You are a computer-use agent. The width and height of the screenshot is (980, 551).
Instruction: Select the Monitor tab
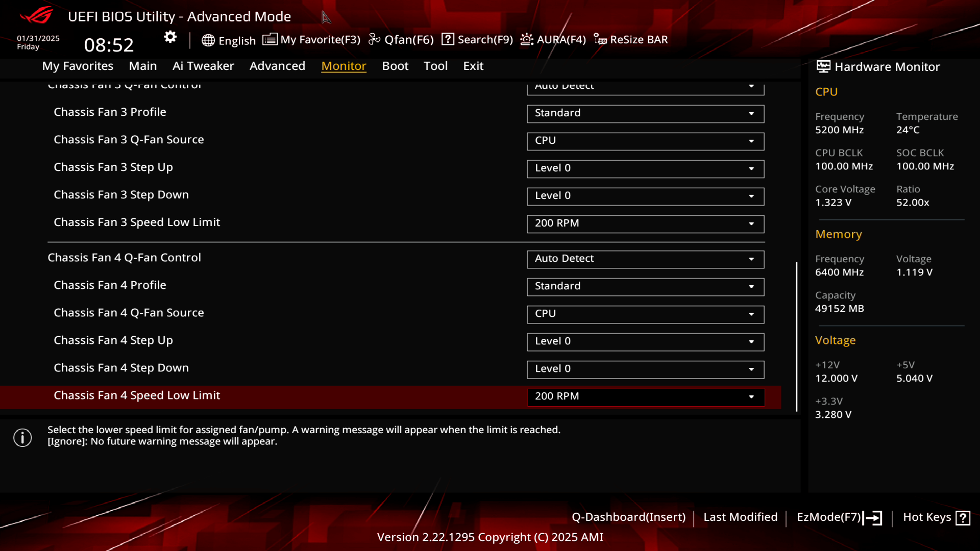point(344,65)
